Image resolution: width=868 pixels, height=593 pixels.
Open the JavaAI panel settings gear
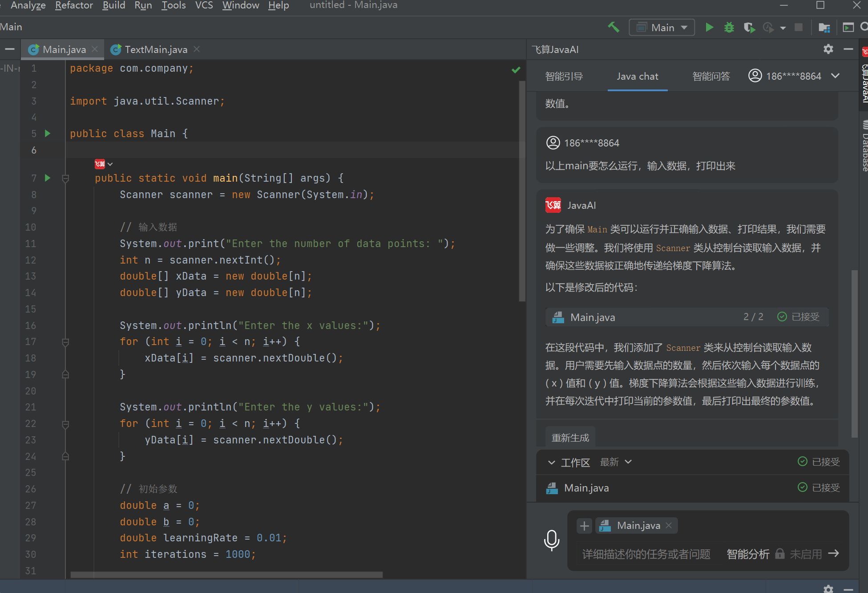pyautogui.click(x=828, y=49)
